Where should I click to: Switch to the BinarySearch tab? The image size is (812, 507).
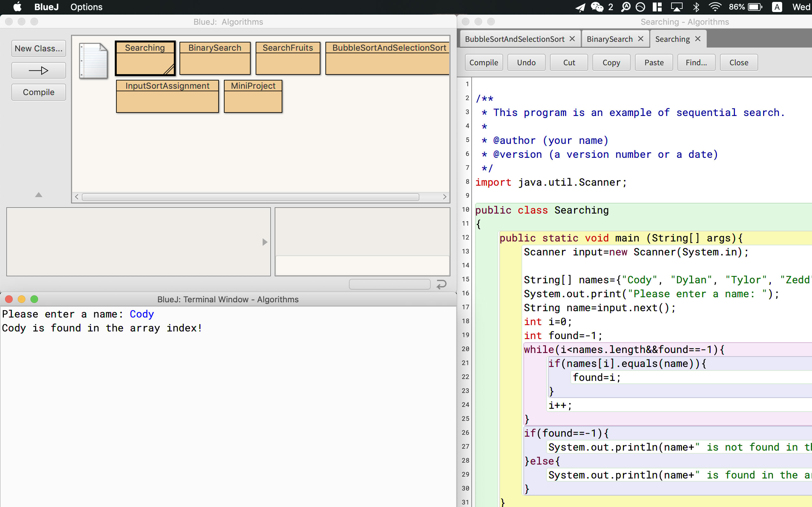point(609,39)
